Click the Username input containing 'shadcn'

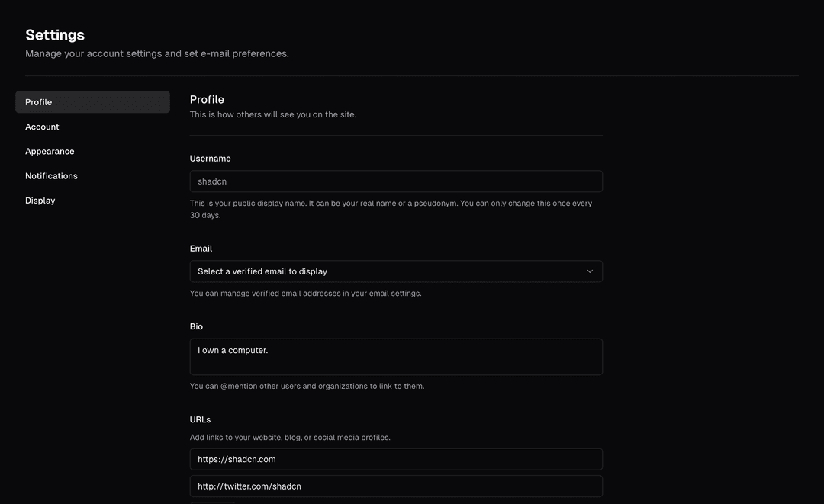(x=395, y=181)
